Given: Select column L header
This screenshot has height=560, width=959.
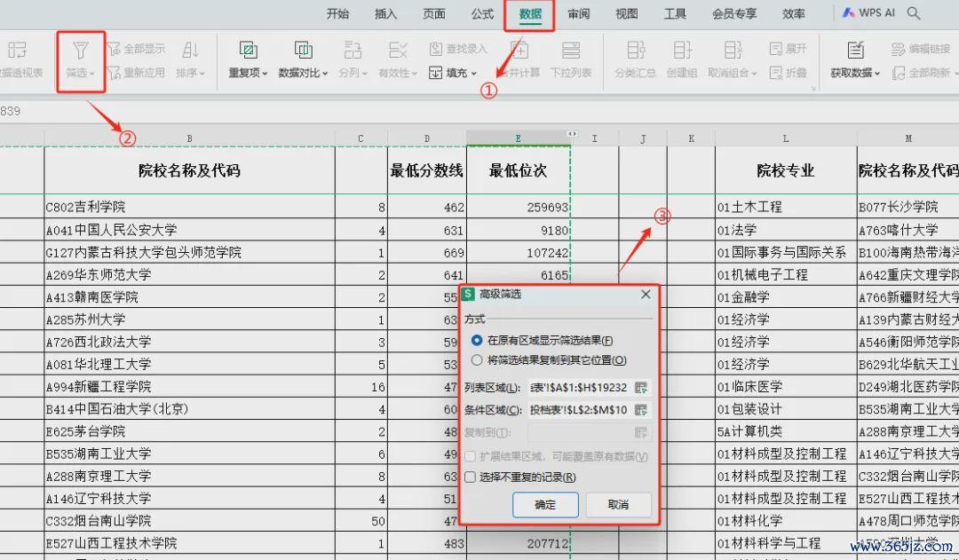Looking at the screenshot, I should point(786,138).
